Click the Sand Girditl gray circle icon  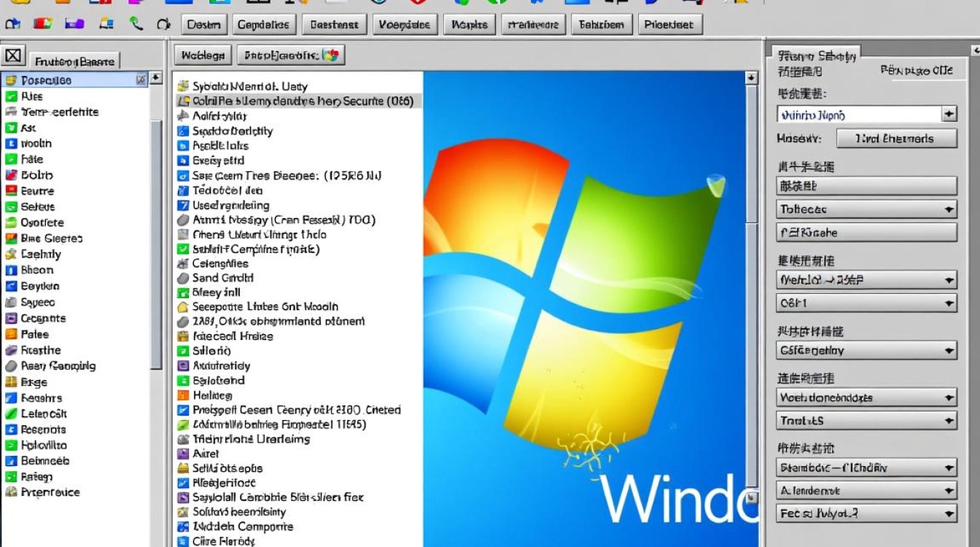point(184,278)
